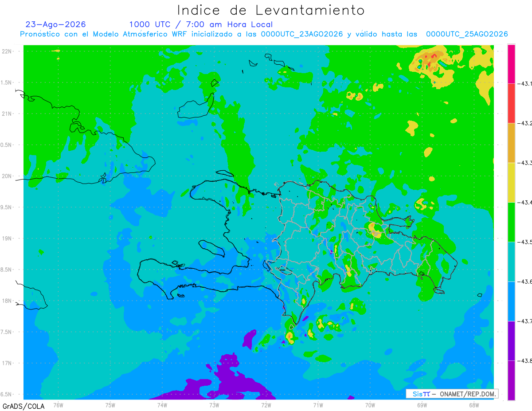This screenshot has width=532, height=411.
Task: Click the red legend swatch below -43.1
Action: [x=511, y=103]
